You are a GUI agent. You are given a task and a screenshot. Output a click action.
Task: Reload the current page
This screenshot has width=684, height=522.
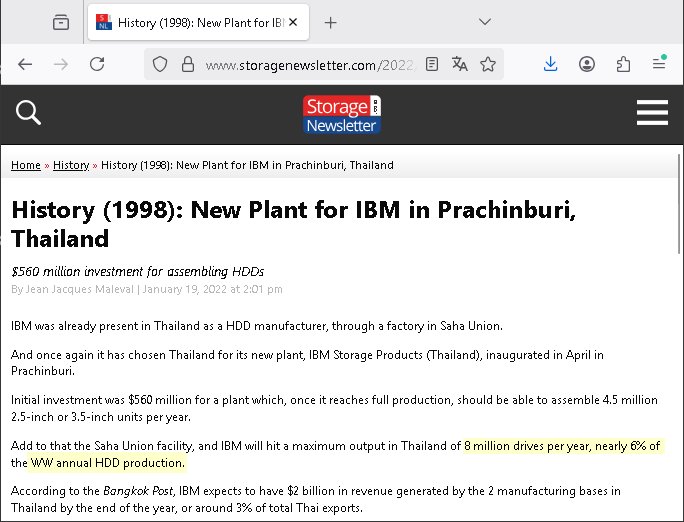click(97, 64)
